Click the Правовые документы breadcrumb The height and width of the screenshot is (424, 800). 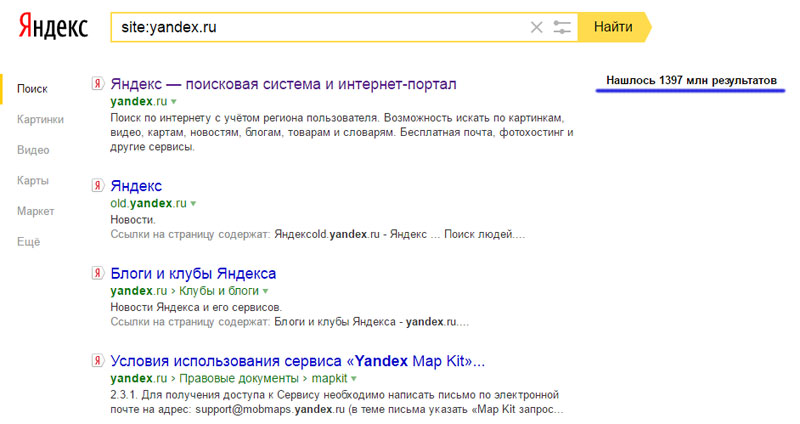pos(239,378)
